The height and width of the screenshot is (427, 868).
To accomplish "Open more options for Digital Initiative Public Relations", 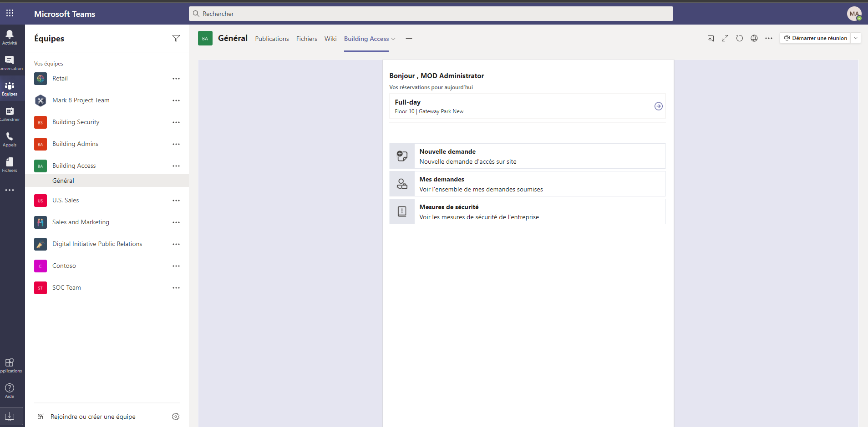I will (176, 244).
